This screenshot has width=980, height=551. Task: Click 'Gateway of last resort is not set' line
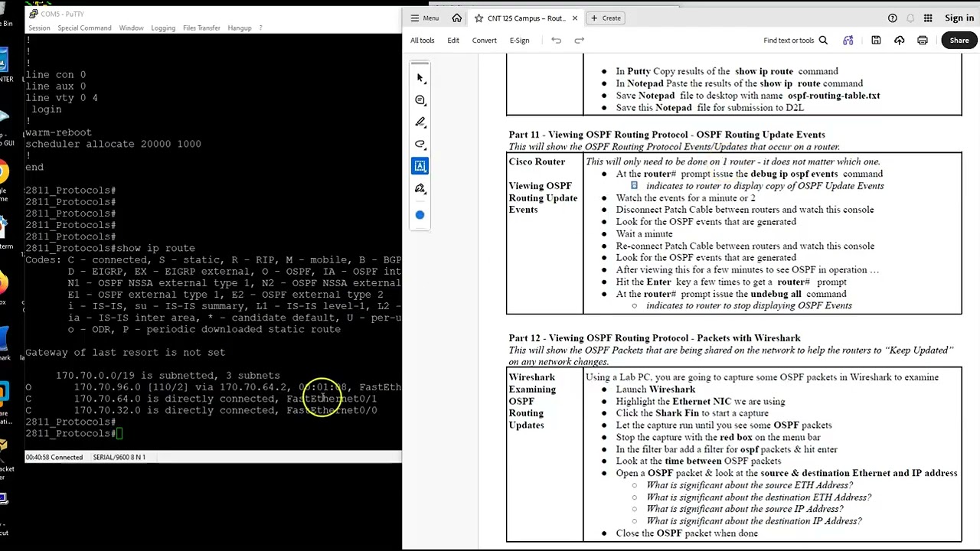(x=125, y=353)
